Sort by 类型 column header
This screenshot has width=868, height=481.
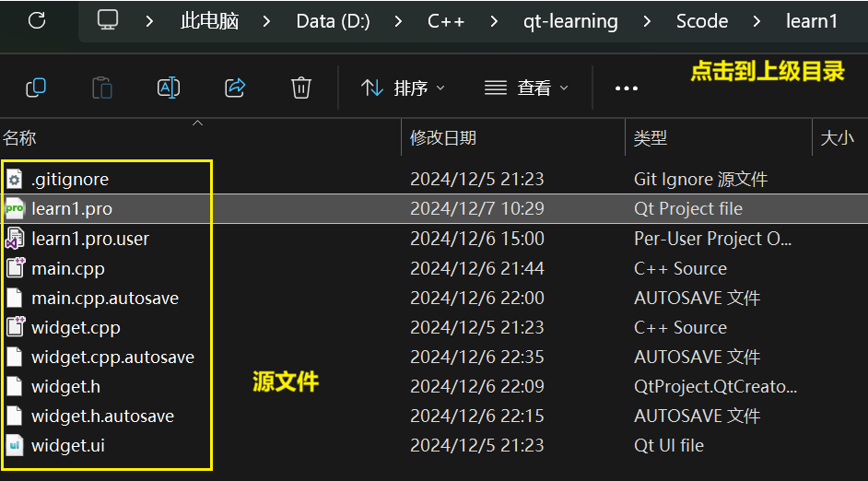coord(651,138)
